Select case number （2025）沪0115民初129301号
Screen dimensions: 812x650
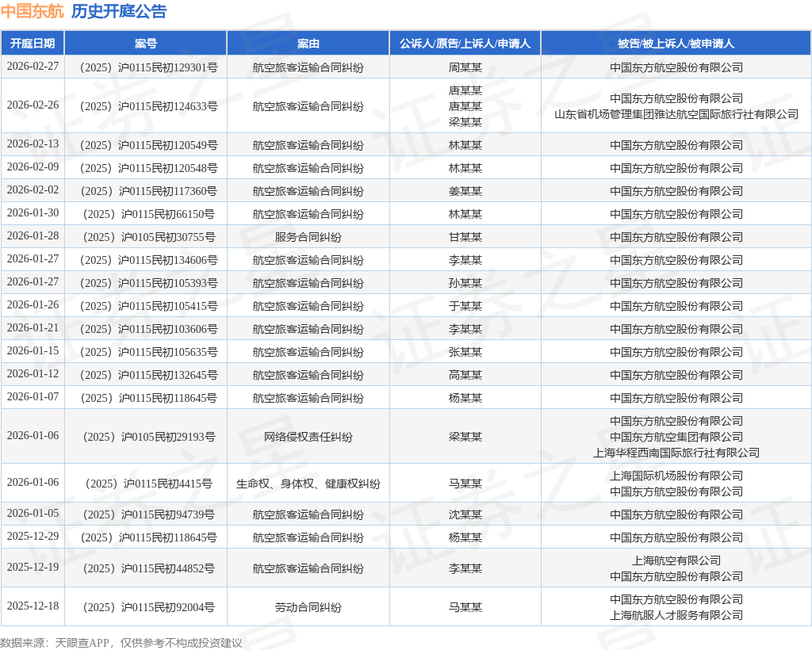146,67
